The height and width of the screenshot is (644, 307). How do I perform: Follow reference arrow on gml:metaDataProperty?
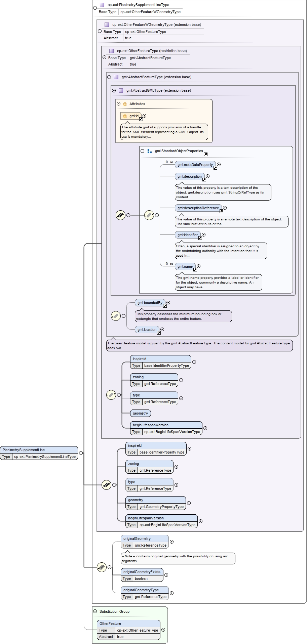[215, 168]
